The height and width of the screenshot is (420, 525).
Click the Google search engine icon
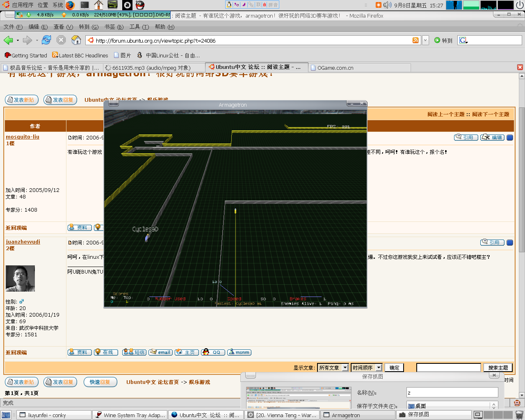click(x=463, y=40)
